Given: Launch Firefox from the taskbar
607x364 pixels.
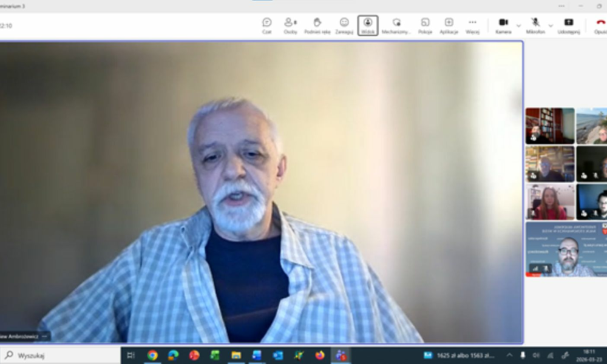Looking at the screenshot, I should tap(319, 356).
